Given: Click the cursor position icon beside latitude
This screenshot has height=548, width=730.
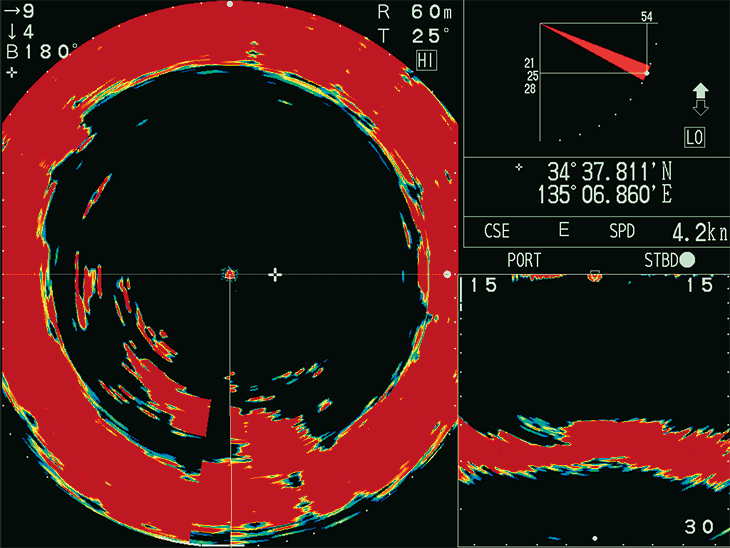Looking at the screenshot, I should point(519,167).
